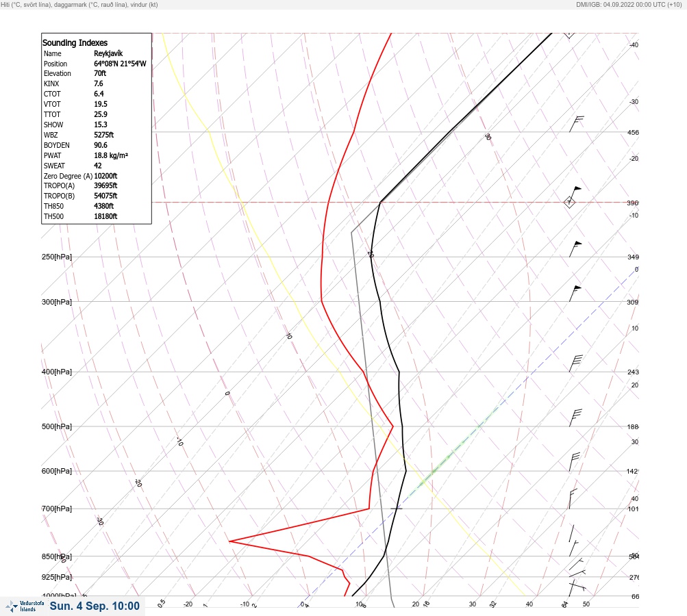Click the '700[hPa]' pressure label

pos(57,509)
